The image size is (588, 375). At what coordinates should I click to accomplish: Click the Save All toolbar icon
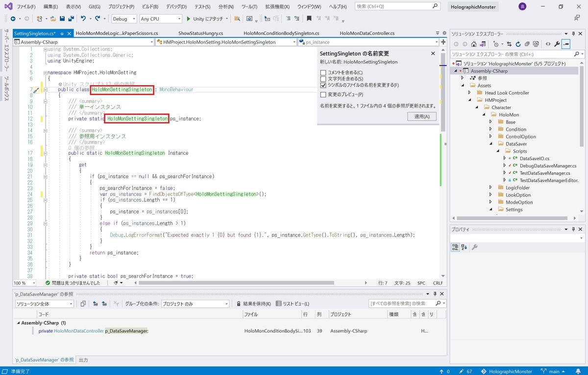coord(71,19)
